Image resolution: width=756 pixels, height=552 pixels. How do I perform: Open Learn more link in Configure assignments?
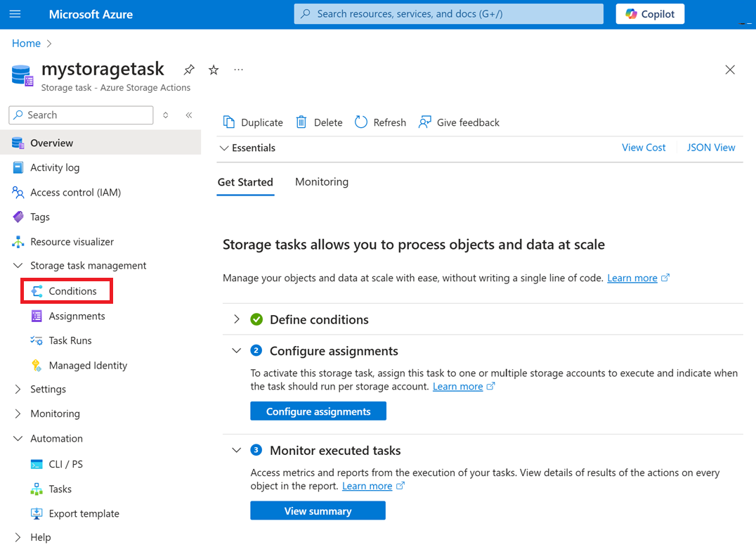(x=457, y=387)
